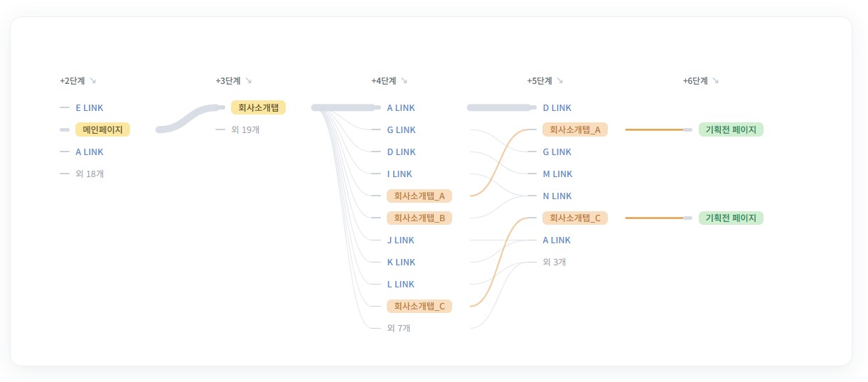Click the arrow icon beside +5단계
Viewport: 868px width, 382px height.
tap(559, 80)
